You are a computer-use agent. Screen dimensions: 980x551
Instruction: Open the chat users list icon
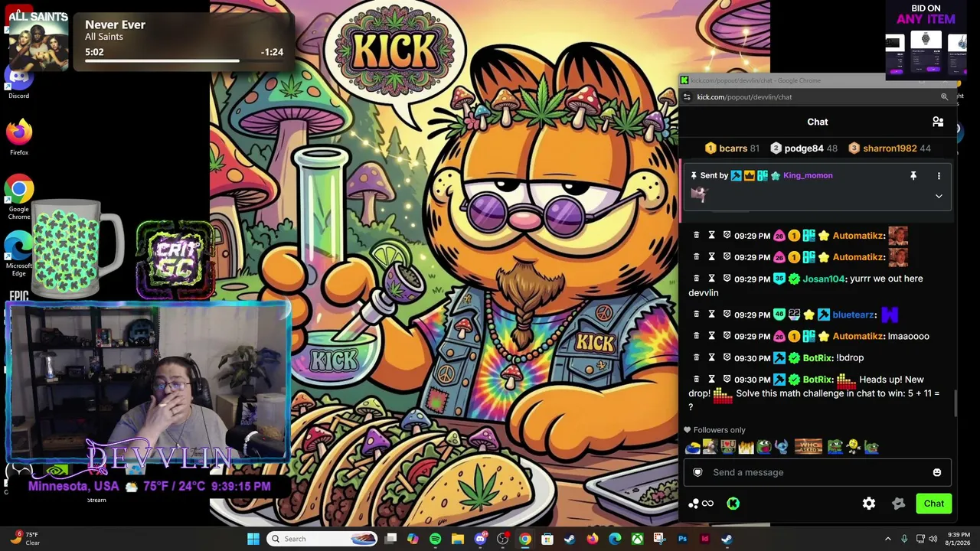click(938, 122)
